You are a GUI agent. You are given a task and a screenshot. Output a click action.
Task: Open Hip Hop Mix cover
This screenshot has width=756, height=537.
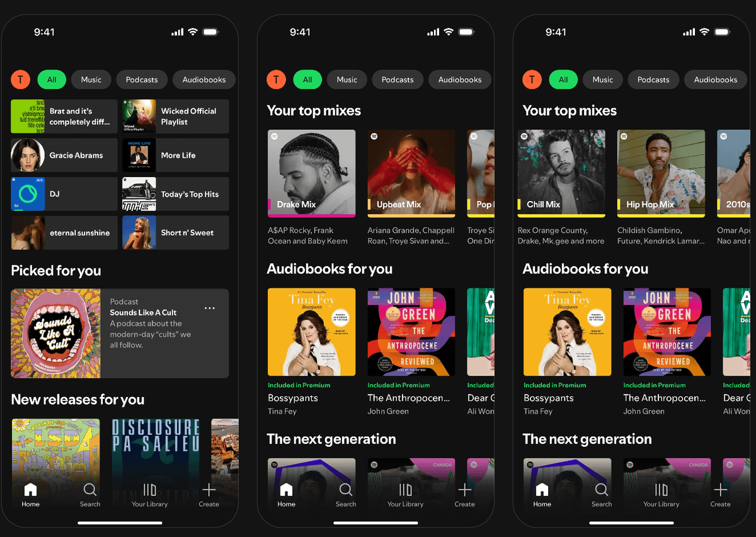(661, 173)
